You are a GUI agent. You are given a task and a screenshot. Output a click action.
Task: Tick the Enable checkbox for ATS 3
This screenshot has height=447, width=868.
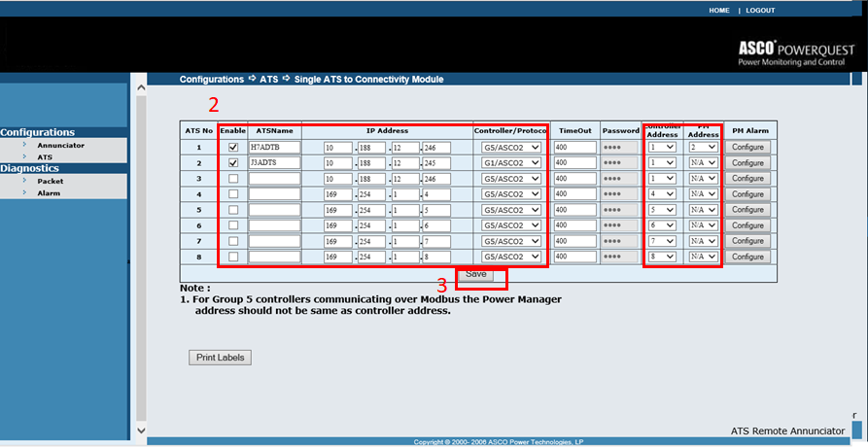[233, 179]
